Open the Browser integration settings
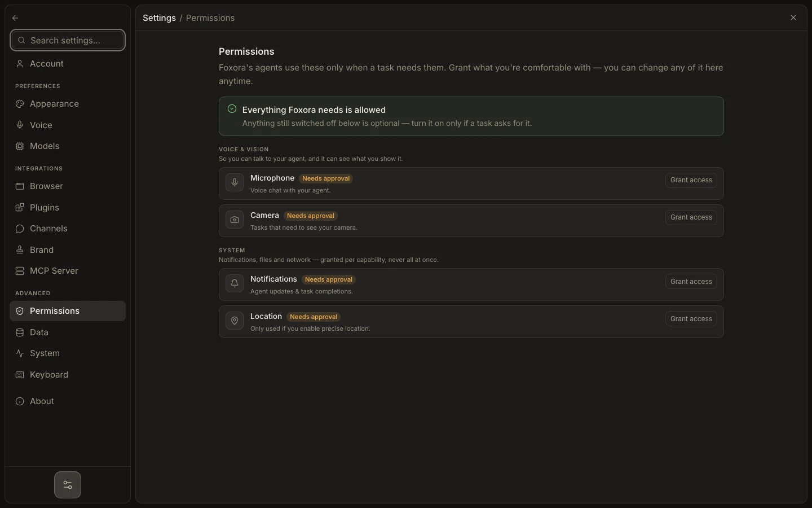The height and width of the screenshot is (508, 812). point(68,186)
